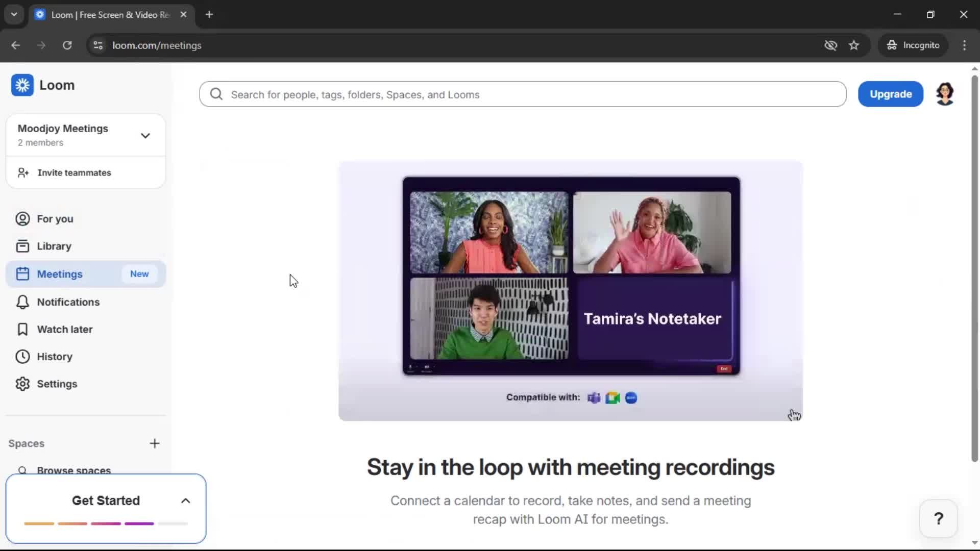Collapse the Get Started panel

186,501
